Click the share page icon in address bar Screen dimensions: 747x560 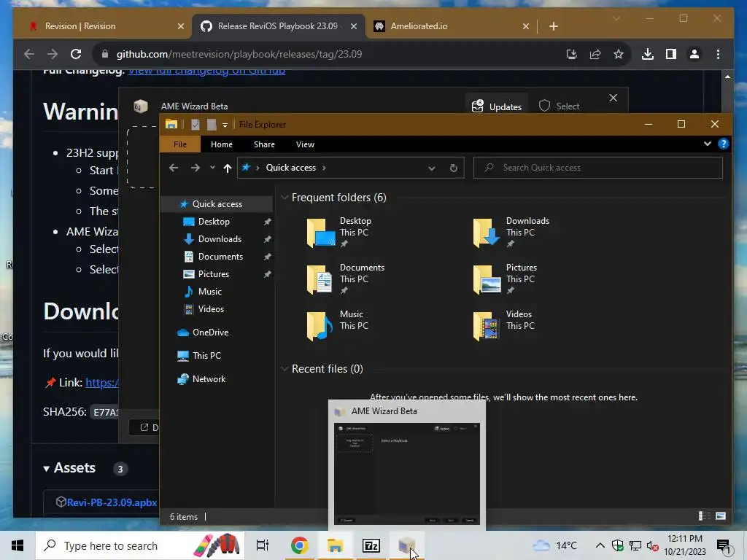tap(595, 54)
